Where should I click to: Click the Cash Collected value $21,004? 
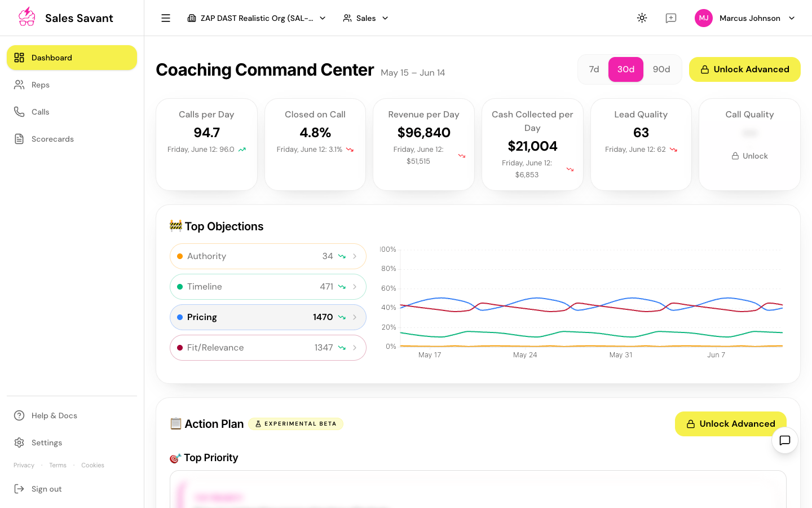(532, 146)
